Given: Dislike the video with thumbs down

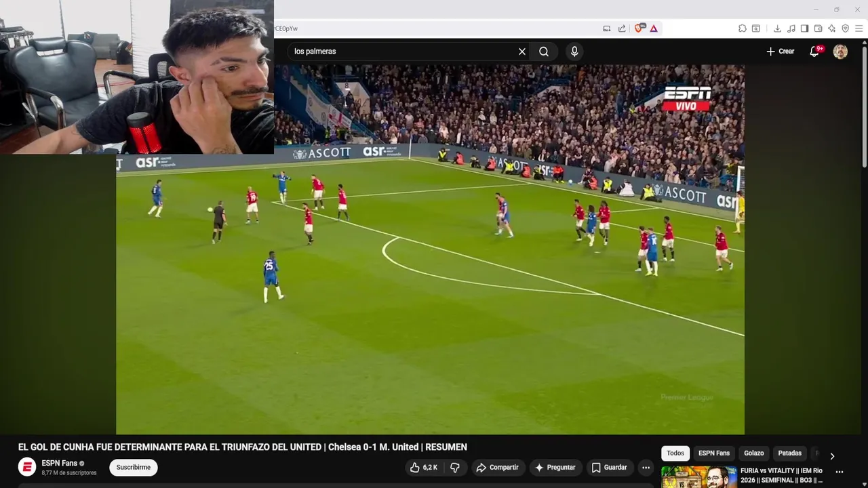Looking at the screenshot, I should click(x=455, y=468).
